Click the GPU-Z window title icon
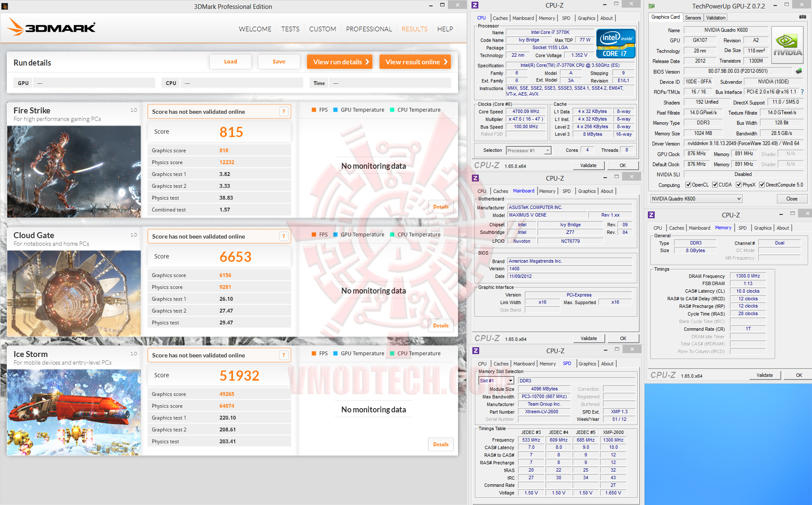Image resolution: width=812 pixels, height=505 pixels. (x=652, y=6)
